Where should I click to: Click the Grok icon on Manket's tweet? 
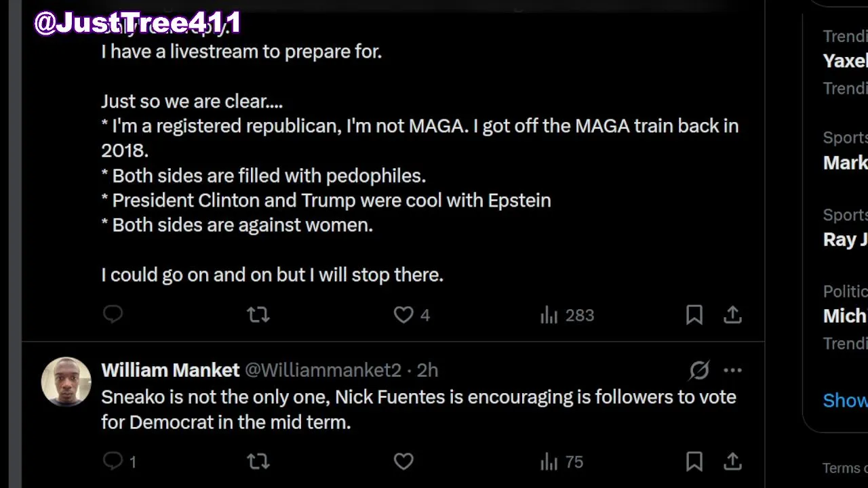tap(699, 370)
